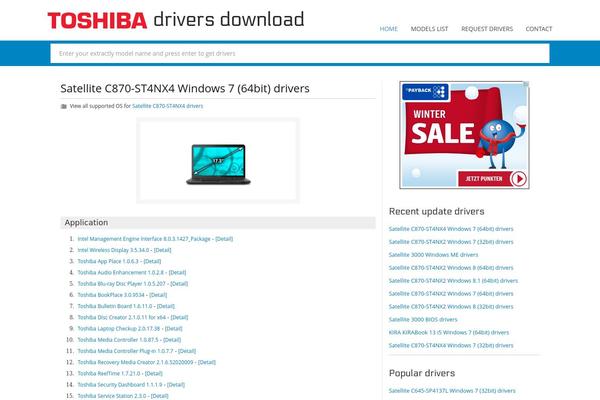
Task: Open Toshiba Disc Creator 2.1.0.11 for x64 link
Action: [x=122, y=317]
